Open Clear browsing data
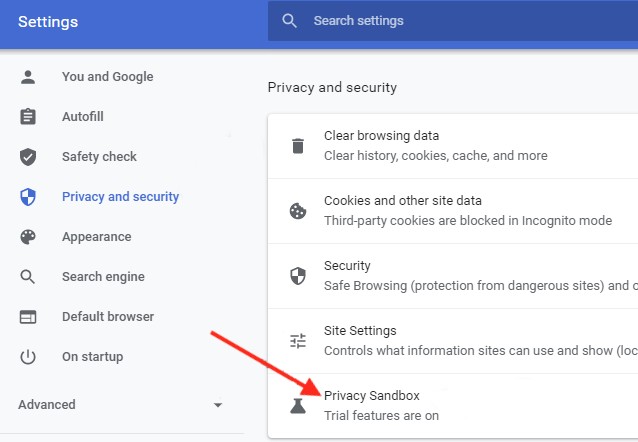Image resolution: width=638 pixels, height=442 pixels. (x=453, y=146)
